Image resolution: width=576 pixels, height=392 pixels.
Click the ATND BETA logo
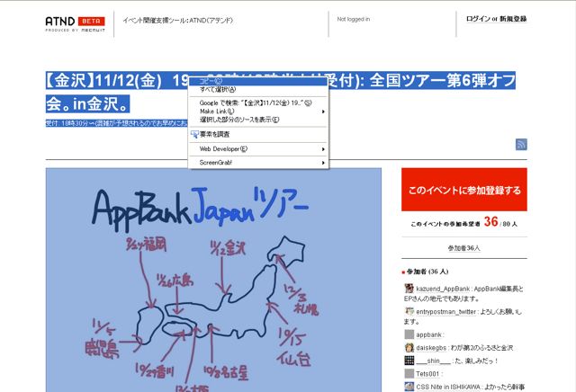[76, 24]
